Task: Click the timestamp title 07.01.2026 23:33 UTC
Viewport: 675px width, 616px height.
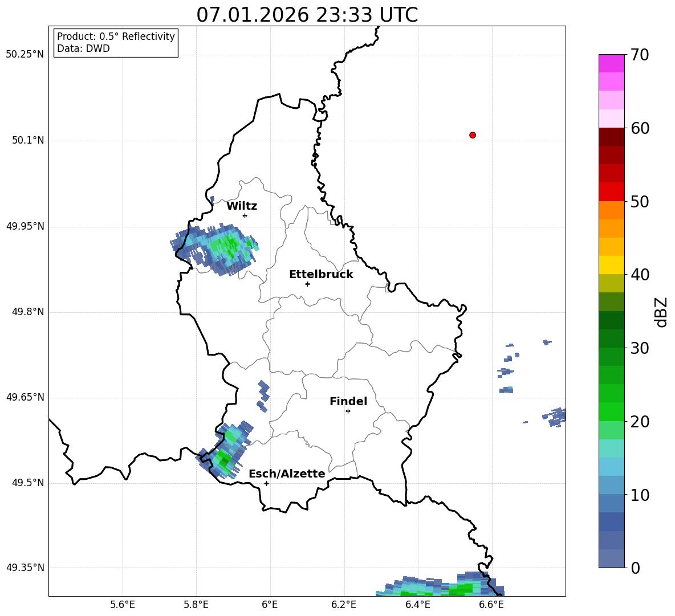Action: point(307,15)
